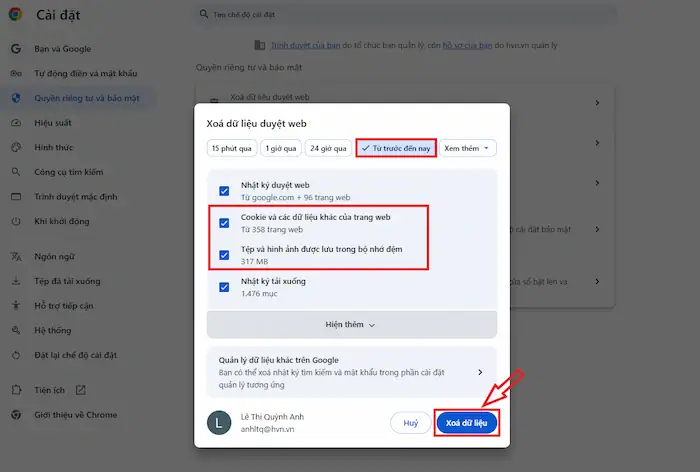
Task: Choose the 24 giờ qua time range
Action: pos(328,148)
